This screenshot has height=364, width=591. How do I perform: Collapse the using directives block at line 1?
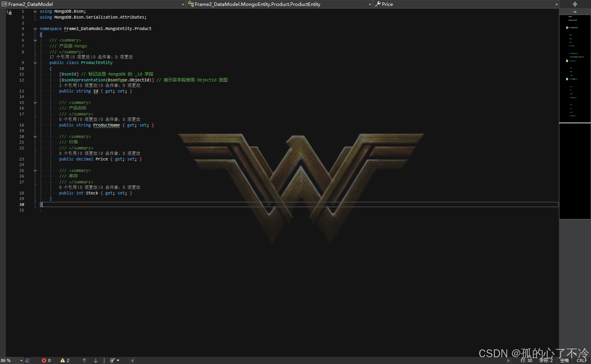tap(35, 11)
